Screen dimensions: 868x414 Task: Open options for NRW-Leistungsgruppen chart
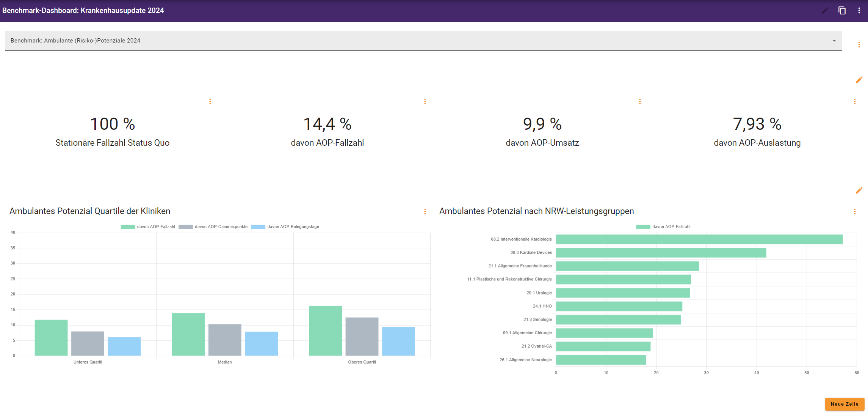[855, 211]
